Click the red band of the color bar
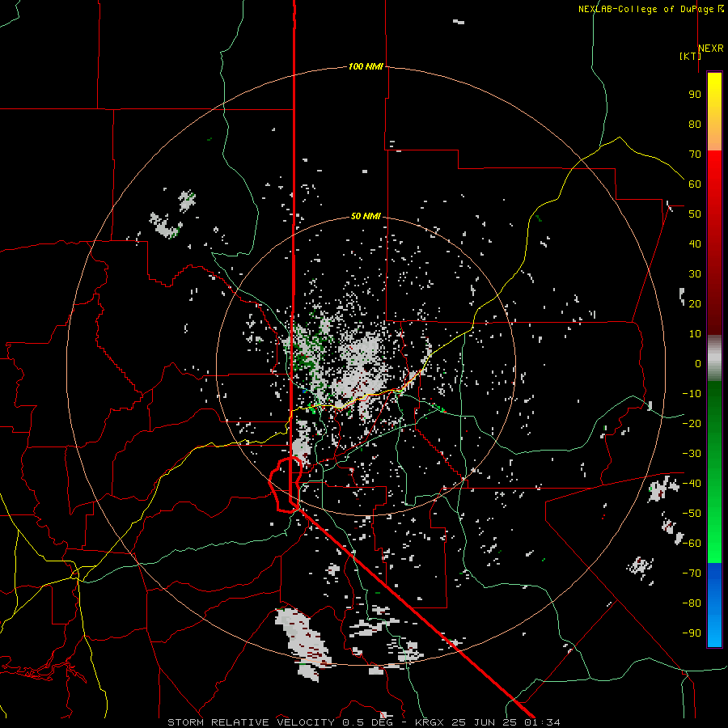728x728 pixels. coord(714,241)
